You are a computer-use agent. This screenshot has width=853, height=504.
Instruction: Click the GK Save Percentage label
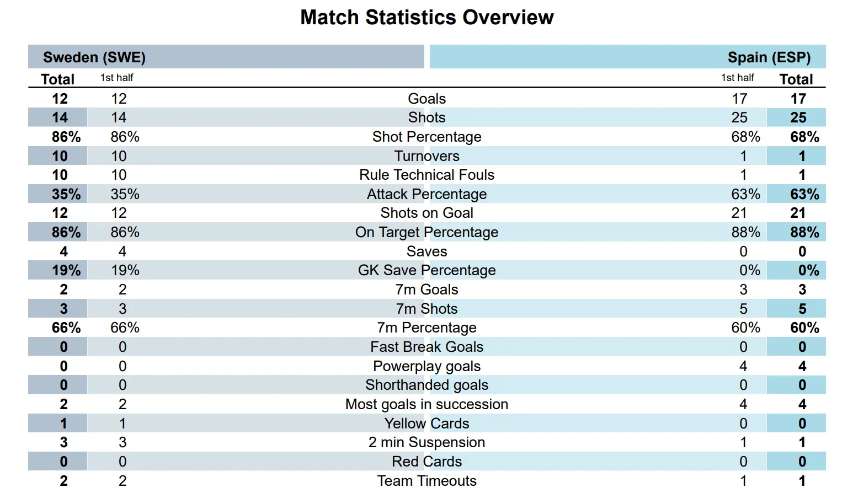coord(426,270)
